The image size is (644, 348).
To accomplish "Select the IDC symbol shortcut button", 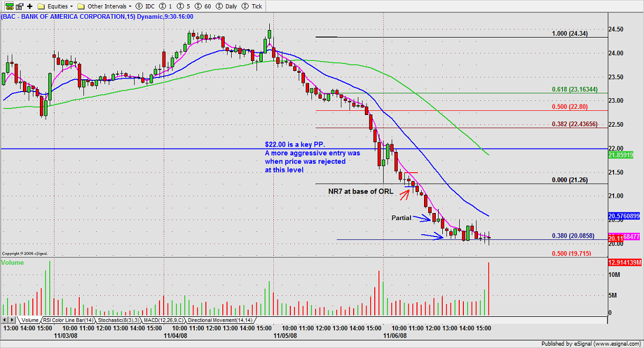I will [145, 6].
